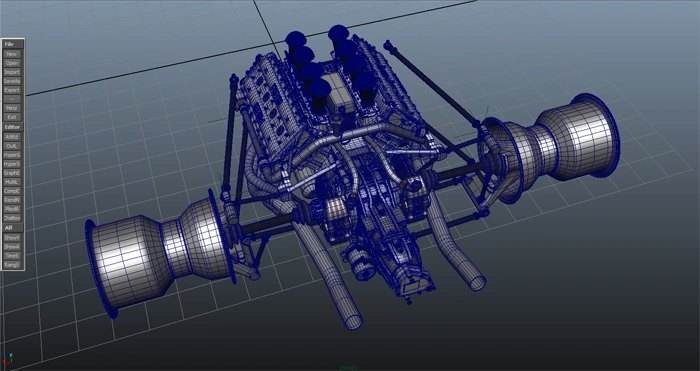
Task: Open the GraphE graph editor
Action: [x=12, y=173]
